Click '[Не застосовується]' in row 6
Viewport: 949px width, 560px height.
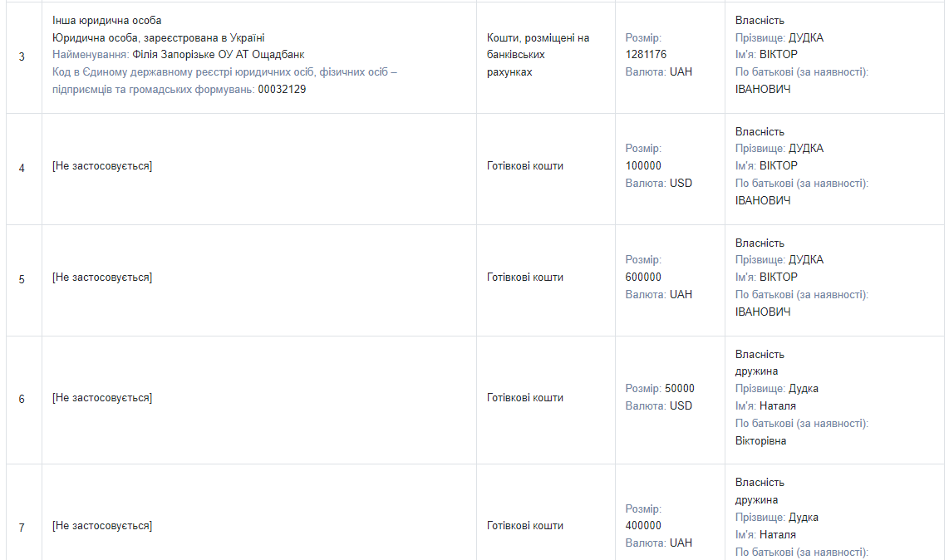click(x=102, y=398)
